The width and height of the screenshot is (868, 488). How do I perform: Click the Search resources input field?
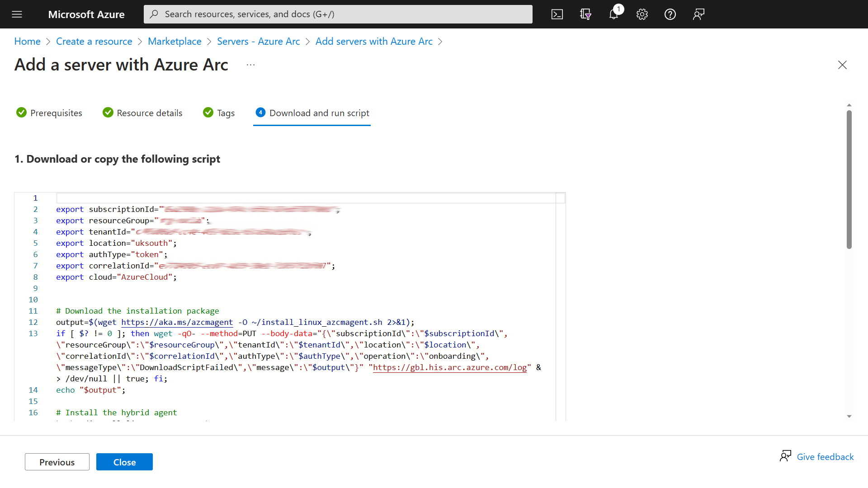[x=338, y=14]
